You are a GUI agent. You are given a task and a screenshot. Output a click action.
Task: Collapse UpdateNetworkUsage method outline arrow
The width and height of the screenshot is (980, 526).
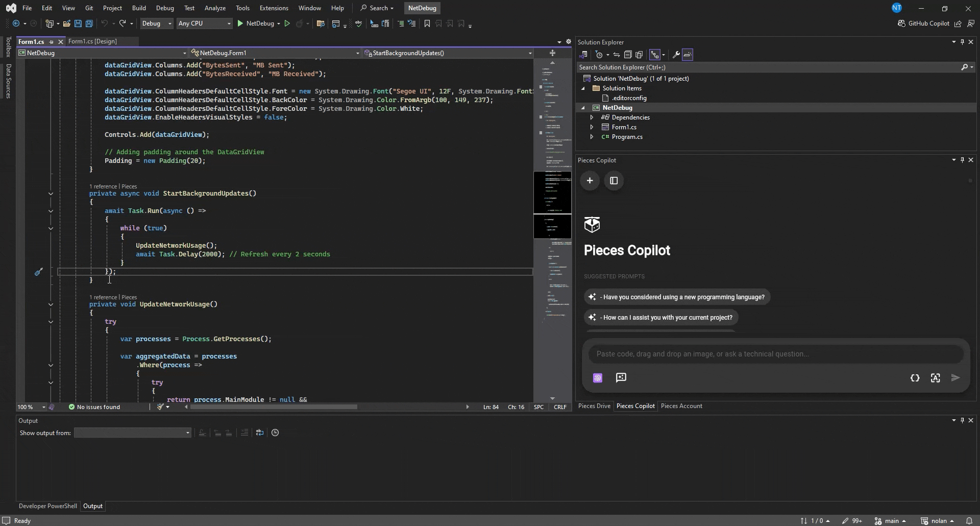point(51,304)
